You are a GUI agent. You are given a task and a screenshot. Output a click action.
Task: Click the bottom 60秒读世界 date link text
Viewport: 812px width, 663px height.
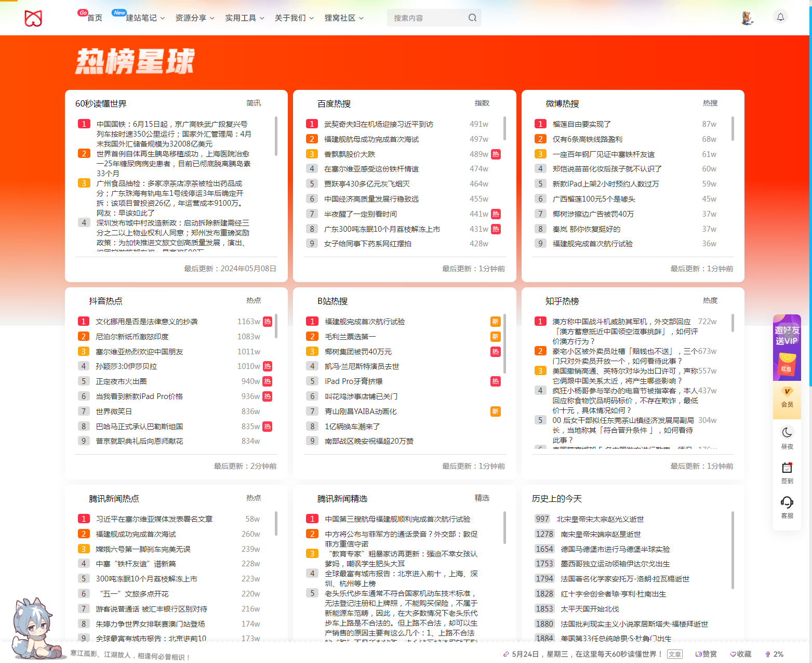pos(587,654)
